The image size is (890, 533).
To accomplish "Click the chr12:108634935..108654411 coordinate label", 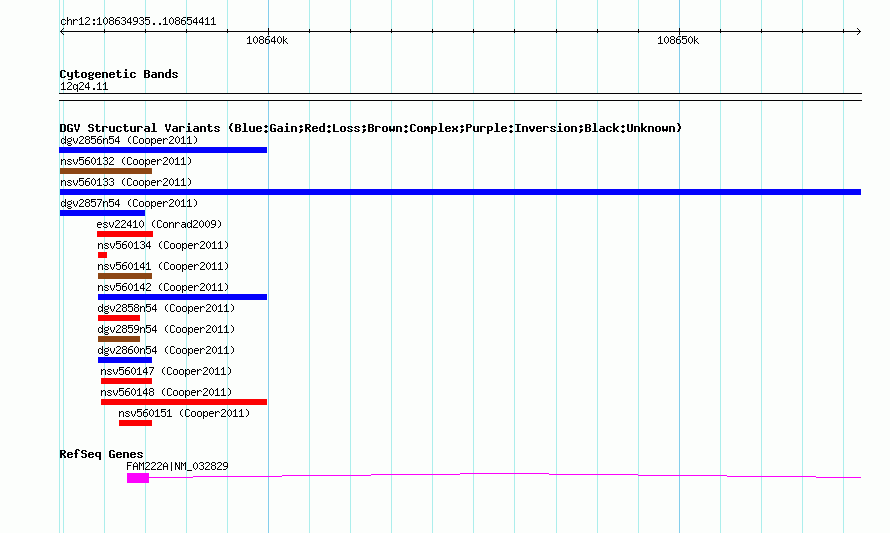I will pos(138,22).
